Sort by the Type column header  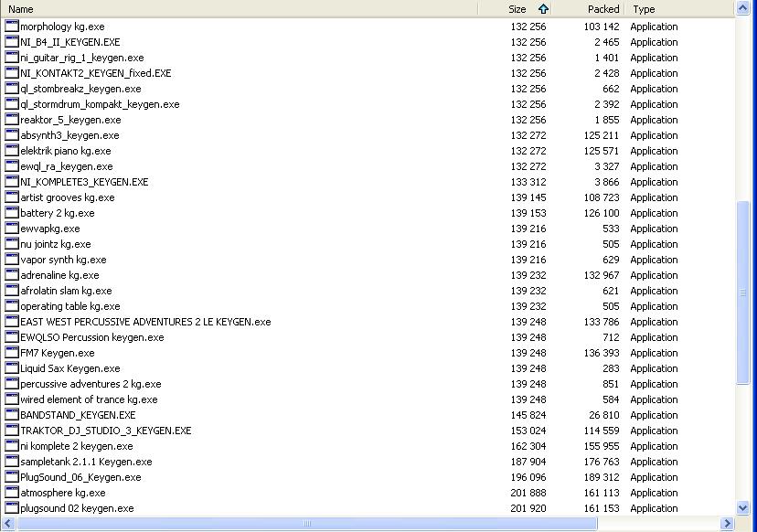(679, 9)
